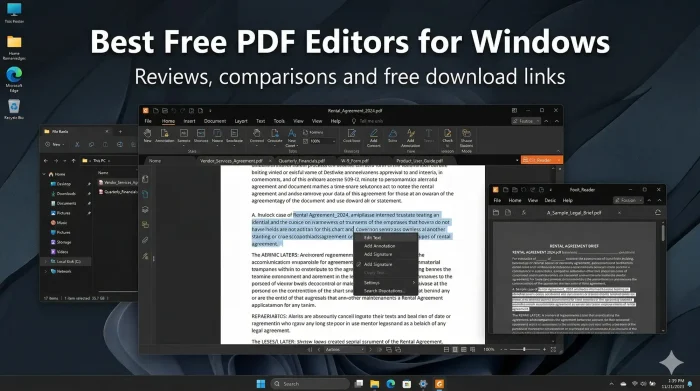Toggle full screen icon at status bar right end

pos(554,349)
